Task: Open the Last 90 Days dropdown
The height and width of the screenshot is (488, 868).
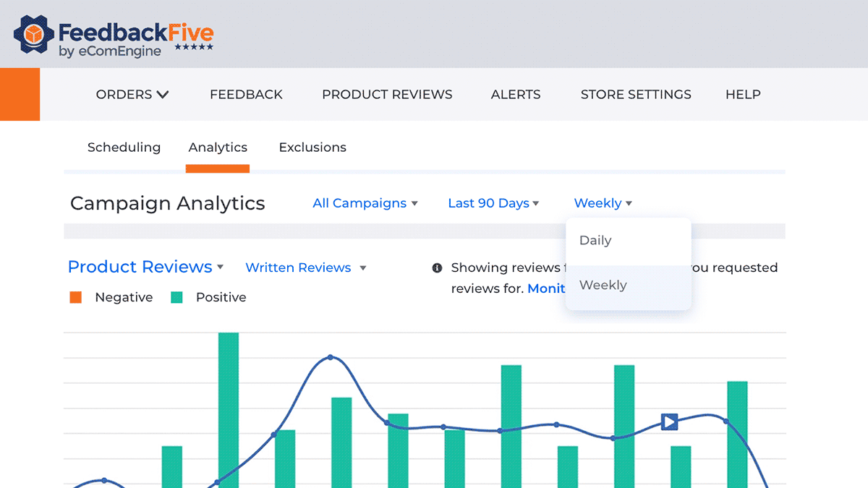Action: pyautogui.click(x=493, y=203)
